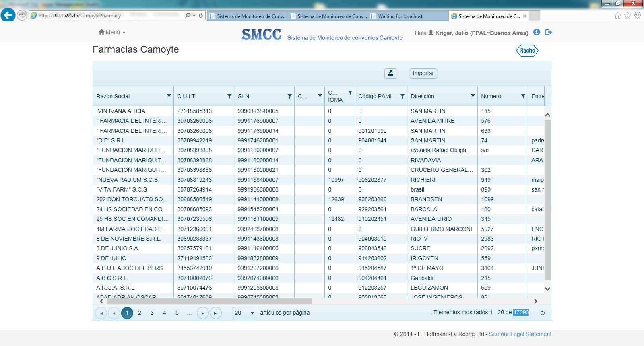Viewport: 644px width, 346px height.
Task: Select row "NUEVA RADIUM S.C.S.
Action: [x=318, y=180]
